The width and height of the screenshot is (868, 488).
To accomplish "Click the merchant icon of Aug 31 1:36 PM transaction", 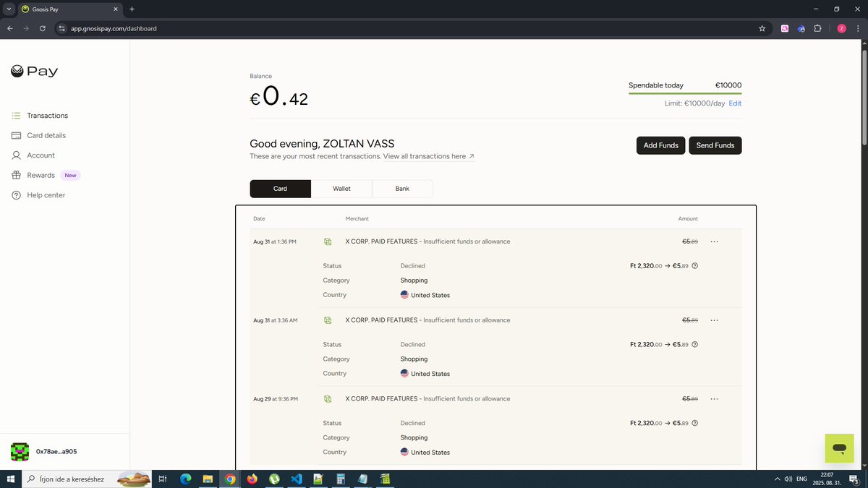I will pos(328,241).
